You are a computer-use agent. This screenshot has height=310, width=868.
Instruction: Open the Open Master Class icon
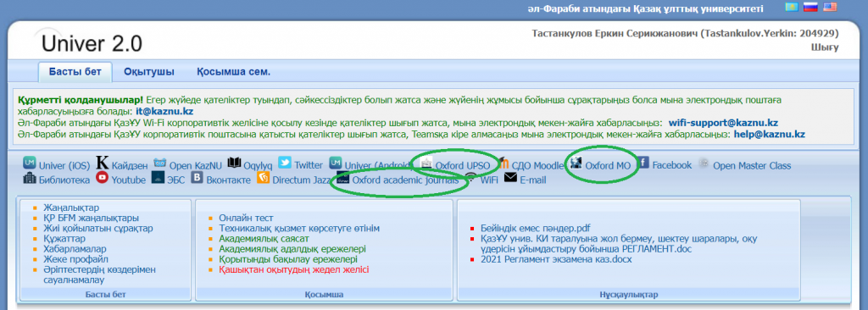coord(704,163)
